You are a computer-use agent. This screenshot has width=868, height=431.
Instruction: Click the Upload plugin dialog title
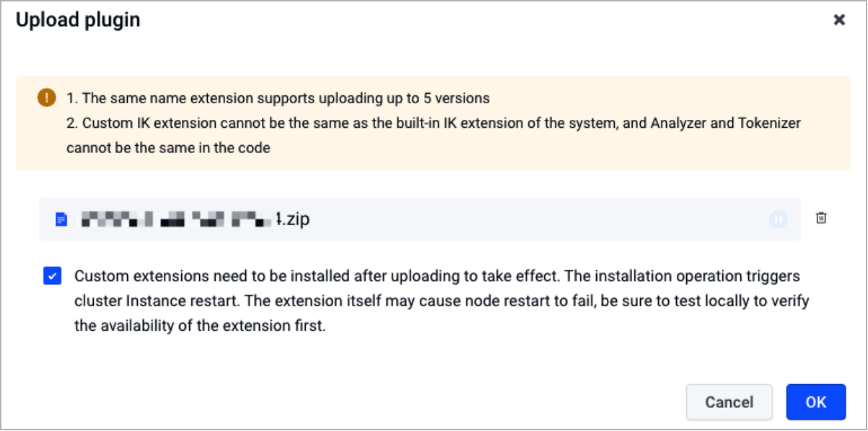click(x=78, y=20)
